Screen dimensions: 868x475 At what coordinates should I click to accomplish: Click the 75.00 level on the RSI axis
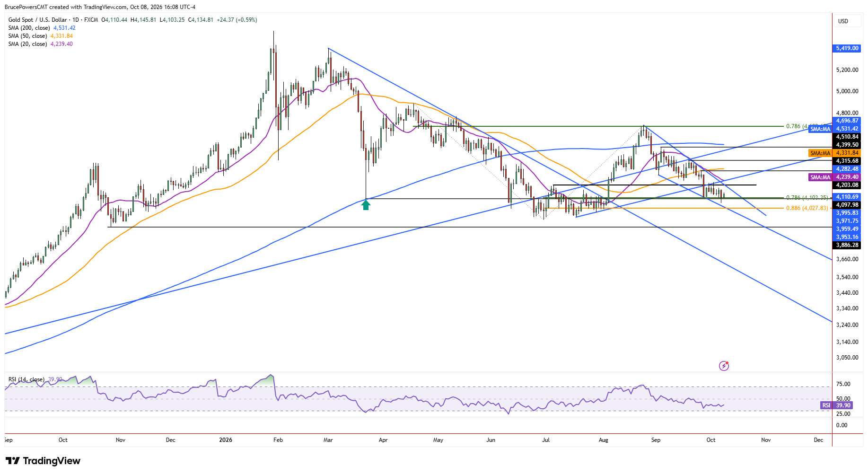coord(843,384)
